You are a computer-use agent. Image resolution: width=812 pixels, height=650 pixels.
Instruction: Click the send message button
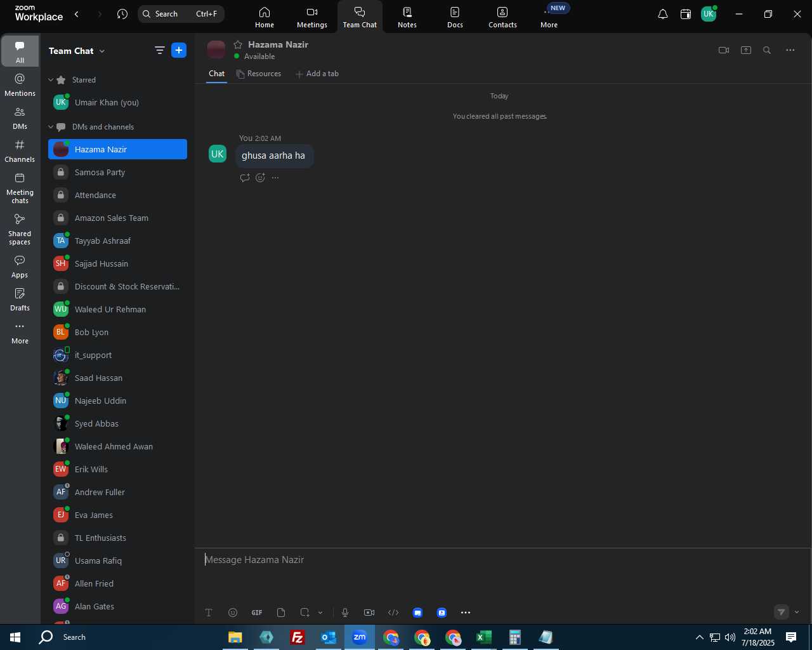[x=782, y=613]
